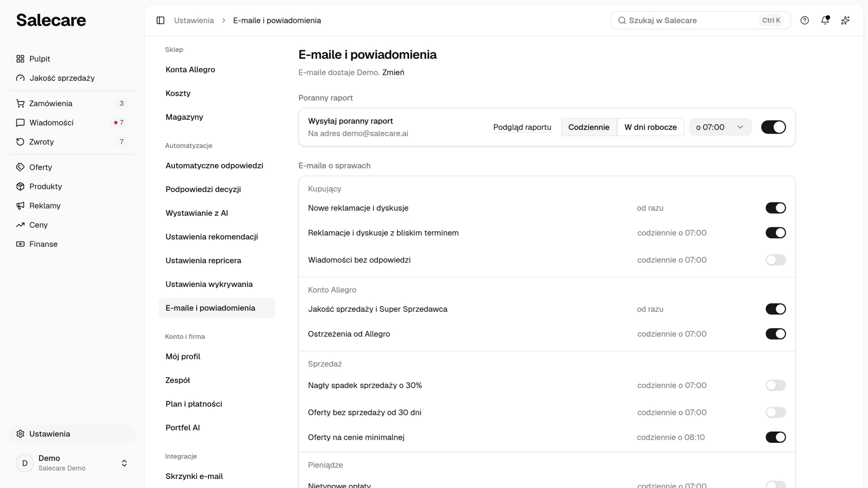
Task: Enable Oferty bez sprzedaży od 30 dni
Action: pos(776,413)
